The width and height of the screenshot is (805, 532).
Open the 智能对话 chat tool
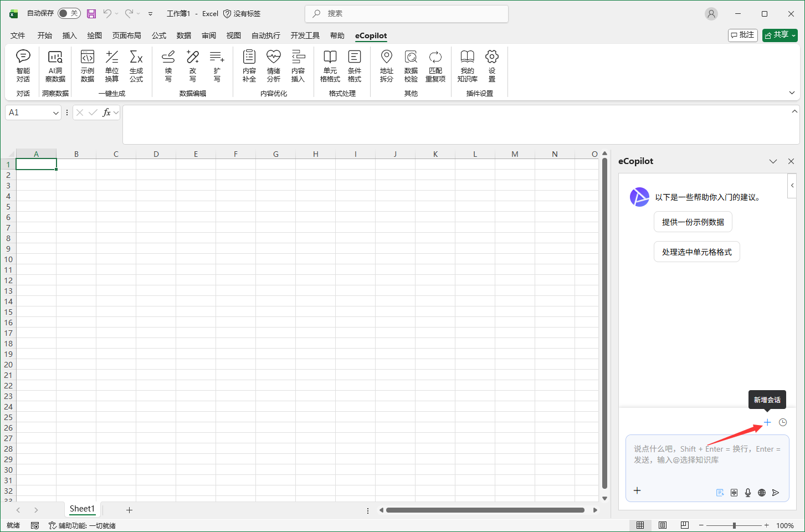[23, 65]
